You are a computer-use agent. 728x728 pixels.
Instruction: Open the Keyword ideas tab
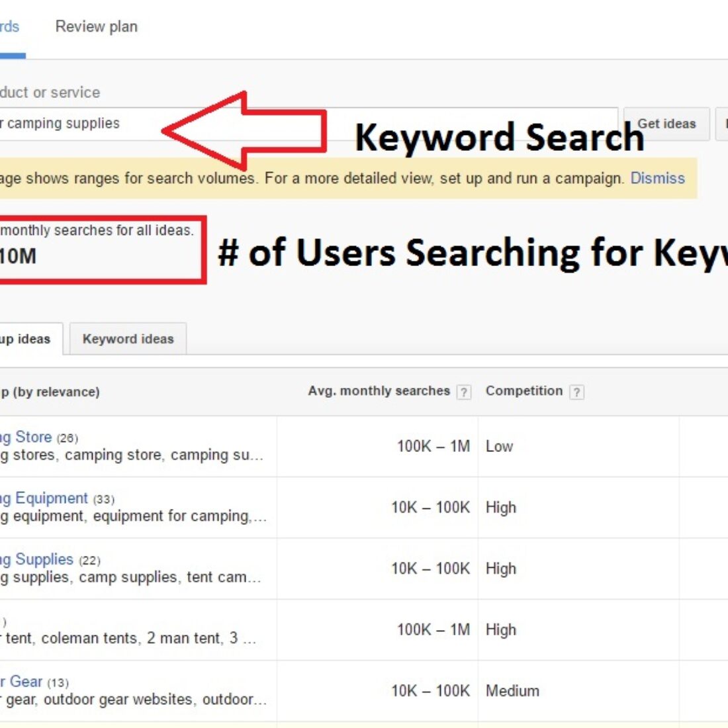[128, 339]
